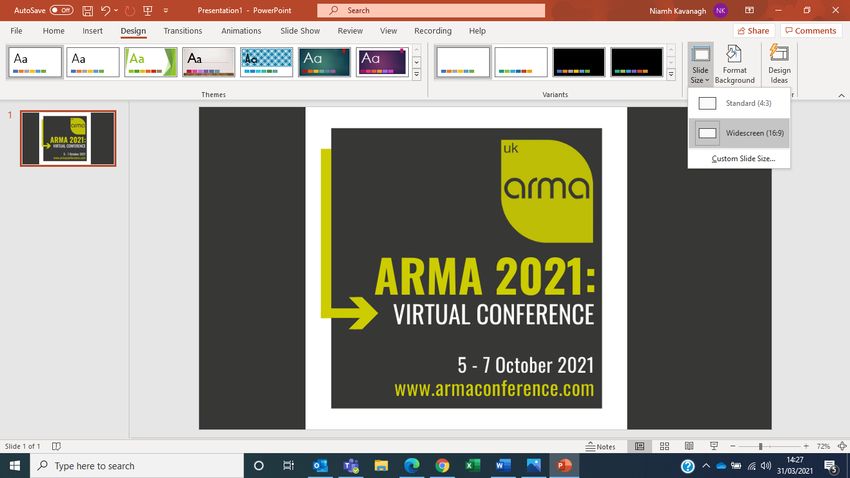Show hidden system tray icons
The image size is (850, 478).
coord(706,466)
